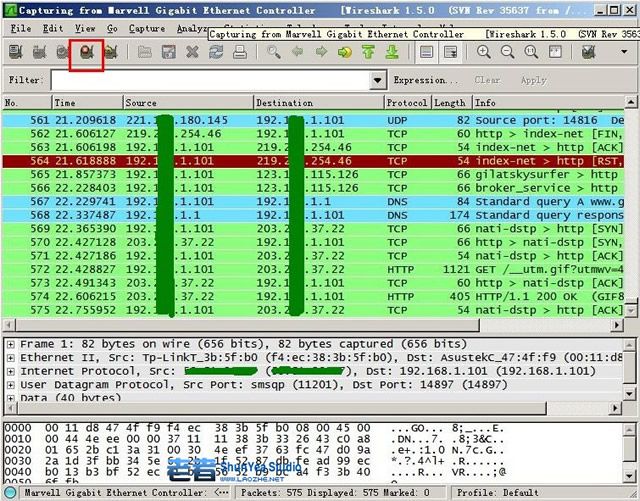Viewport: 640px width, 501px height.
Task: Open the Capture Filters toolbar icon
Action: [x=589, y=52]
